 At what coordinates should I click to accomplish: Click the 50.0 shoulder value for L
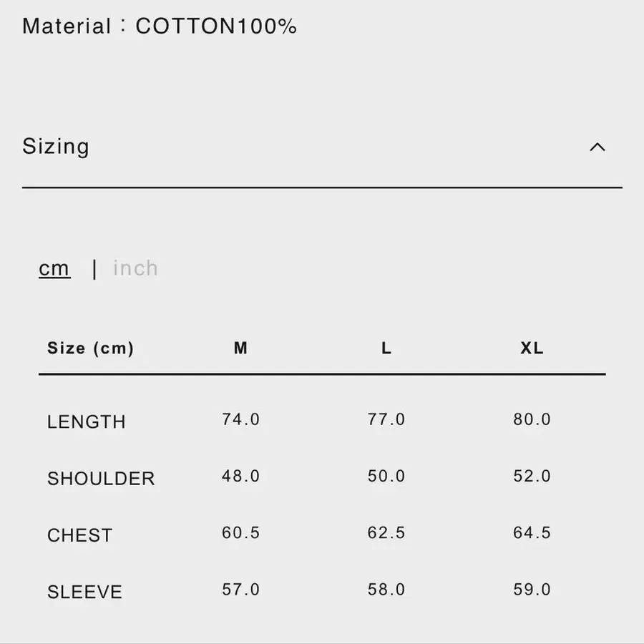tap(386, 476)
